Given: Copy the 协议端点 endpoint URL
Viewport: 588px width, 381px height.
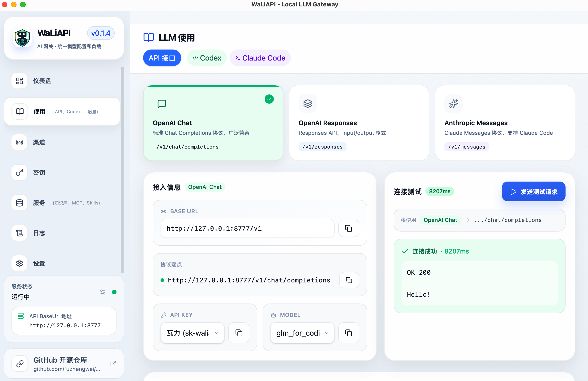Looking at the screenshot, I should point(349,280).
